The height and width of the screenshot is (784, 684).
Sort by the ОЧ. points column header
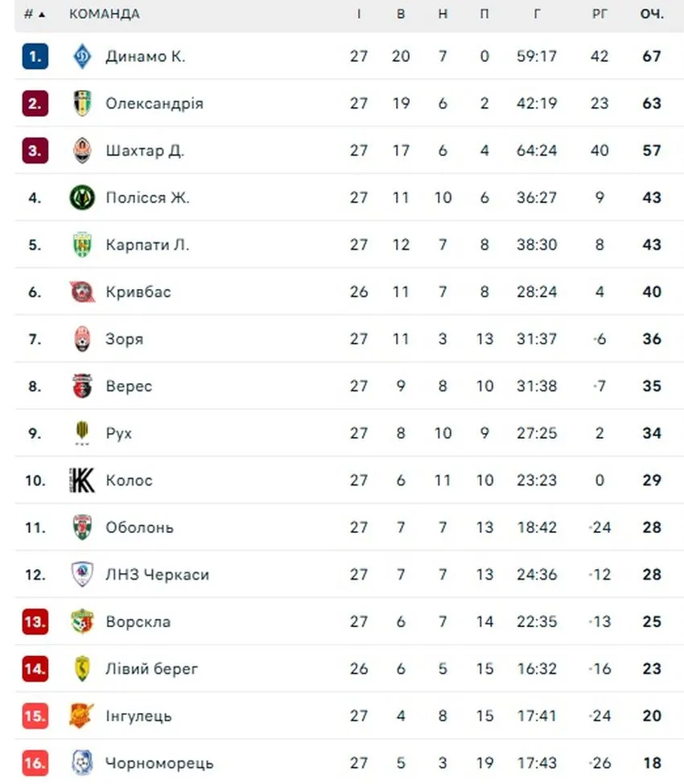click(652, 14)
